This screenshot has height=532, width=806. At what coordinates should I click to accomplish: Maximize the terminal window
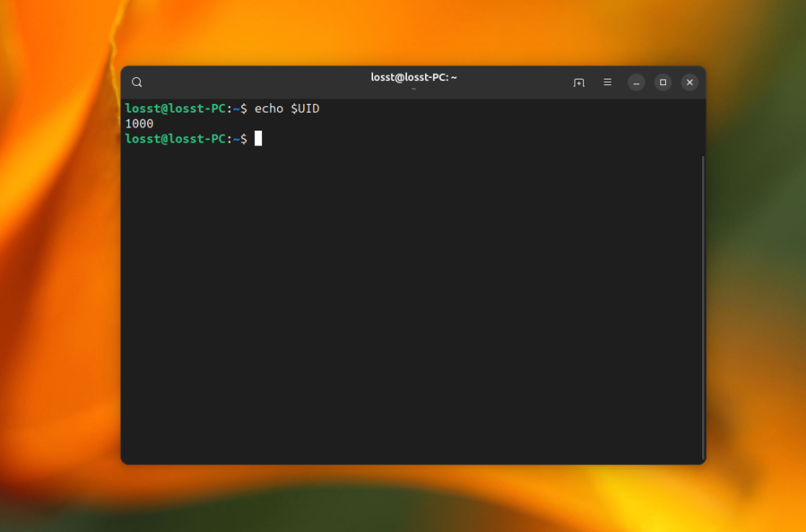tap(663, 83)
